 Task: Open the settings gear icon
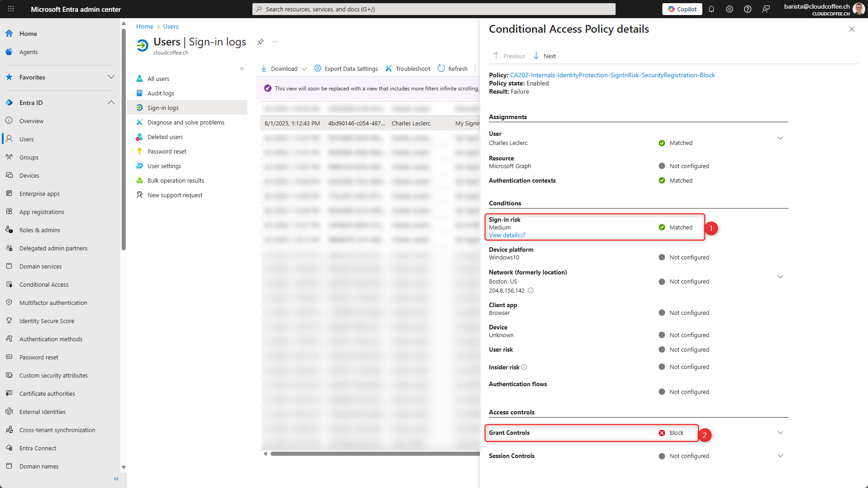(x=730, y=9)
